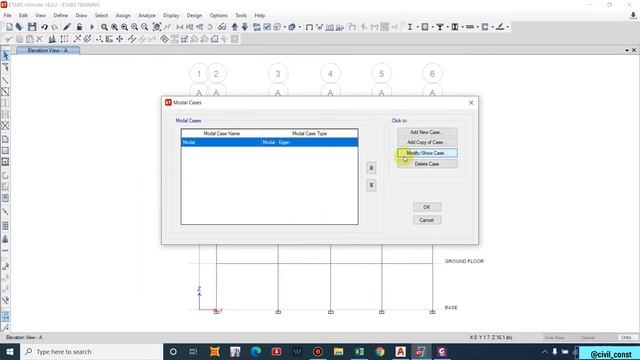Click the Lock model padlock icon
640x360 pixels.
tap(80, 27)
